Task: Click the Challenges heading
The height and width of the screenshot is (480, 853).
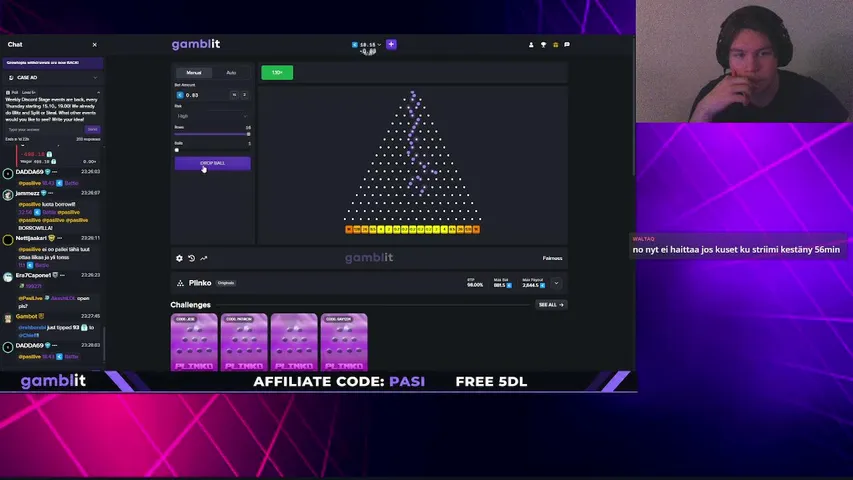Action: [190, 305]
